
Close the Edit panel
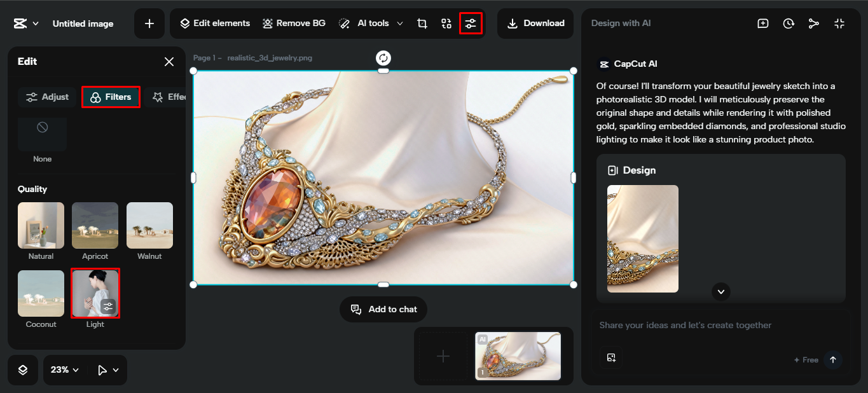coord(169,62)
